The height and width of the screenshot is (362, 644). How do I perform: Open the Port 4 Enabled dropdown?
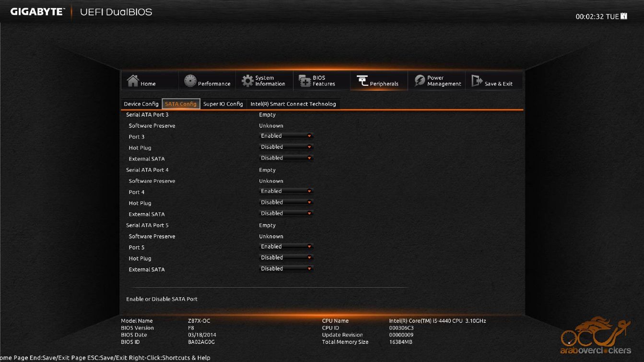pyautogui.click(x=286, y=191)
